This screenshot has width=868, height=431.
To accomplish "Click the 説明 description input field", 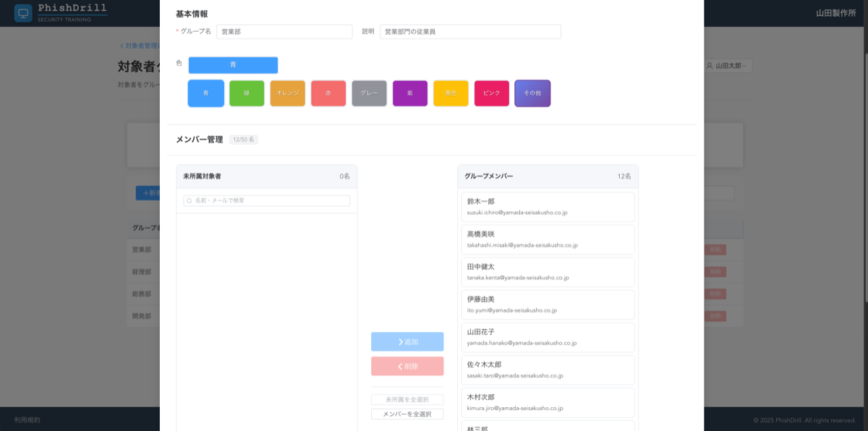I will [x=470, y=32].
